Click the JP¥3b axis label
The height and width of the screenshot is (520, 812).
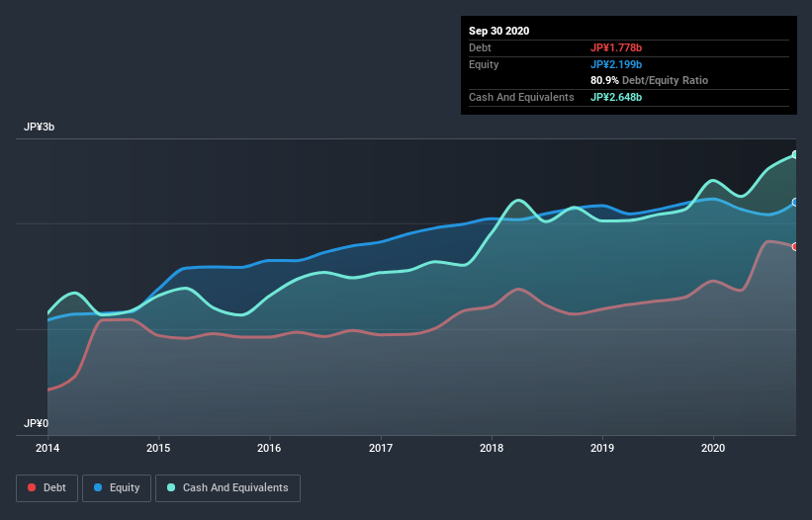[39, 127]
